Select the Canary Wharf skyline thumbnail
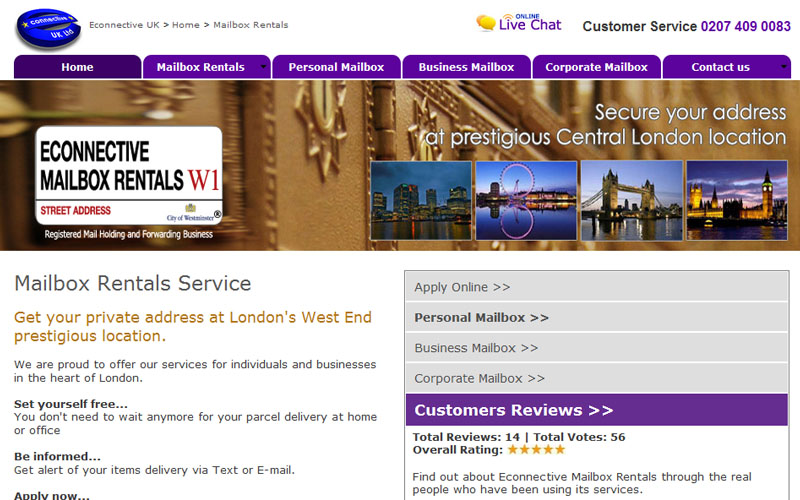This screenshot has height=500, width=800. pos(421,201)
